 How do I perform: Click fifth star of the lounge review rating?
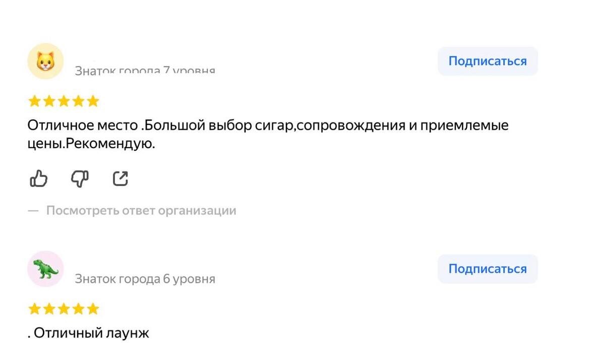(x=93, y=309)
